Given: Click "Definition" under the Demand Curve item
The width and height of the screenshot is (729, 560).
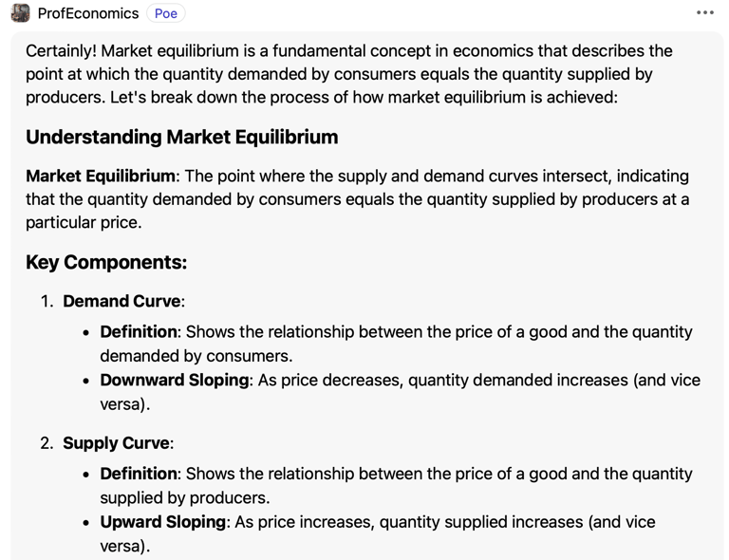Looking at the screenshot, I should (x=139, y=332).
